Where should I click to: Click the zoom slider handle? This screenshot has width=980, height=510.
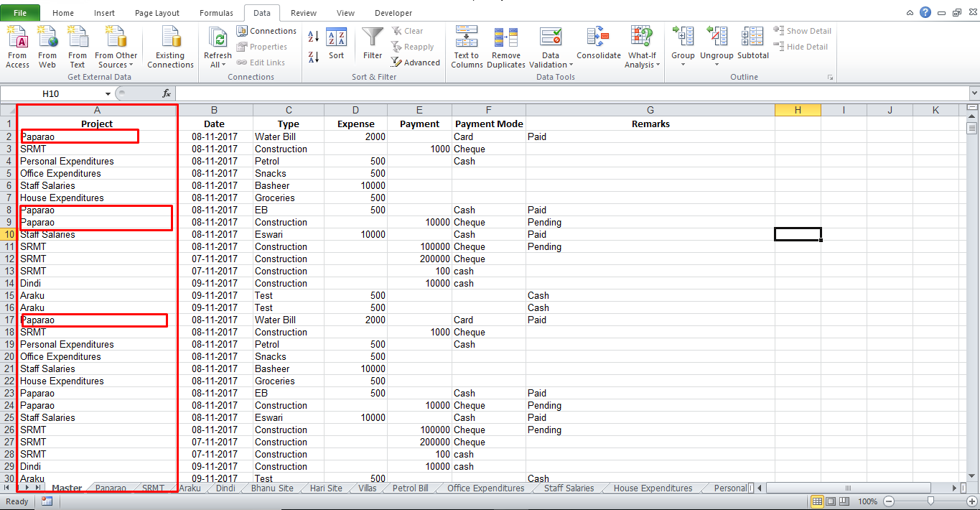pos(930,501)
